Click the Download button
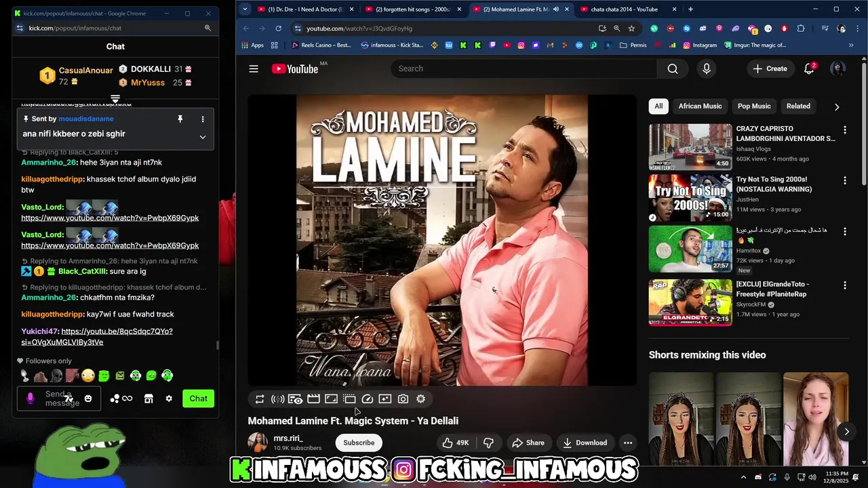 (585, 443)
